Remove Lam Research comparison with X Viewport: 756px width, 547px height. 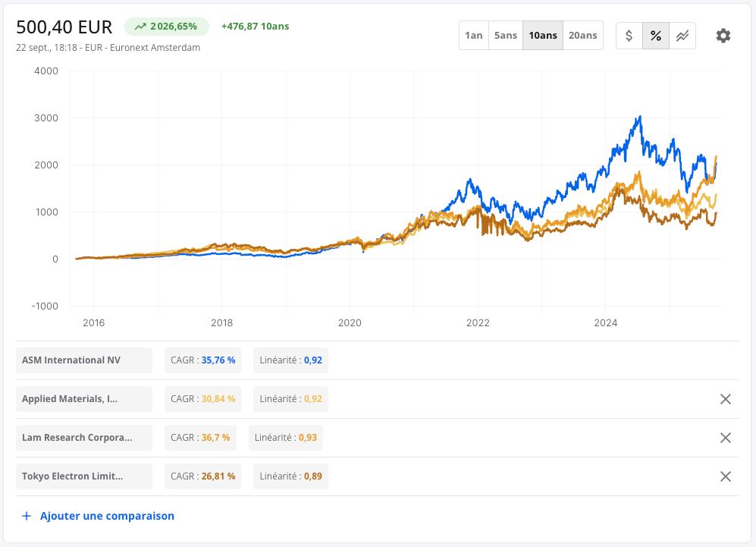coord(725,438)
